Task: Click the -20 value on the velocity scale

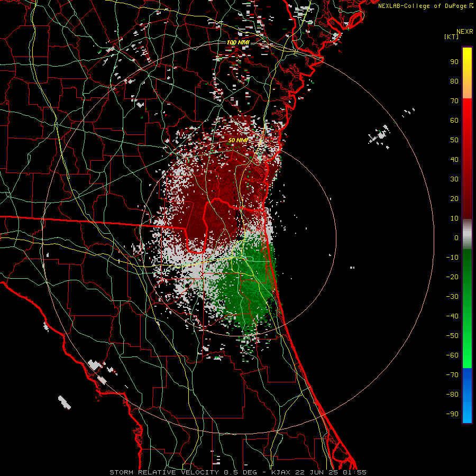Action: (452, 277)
